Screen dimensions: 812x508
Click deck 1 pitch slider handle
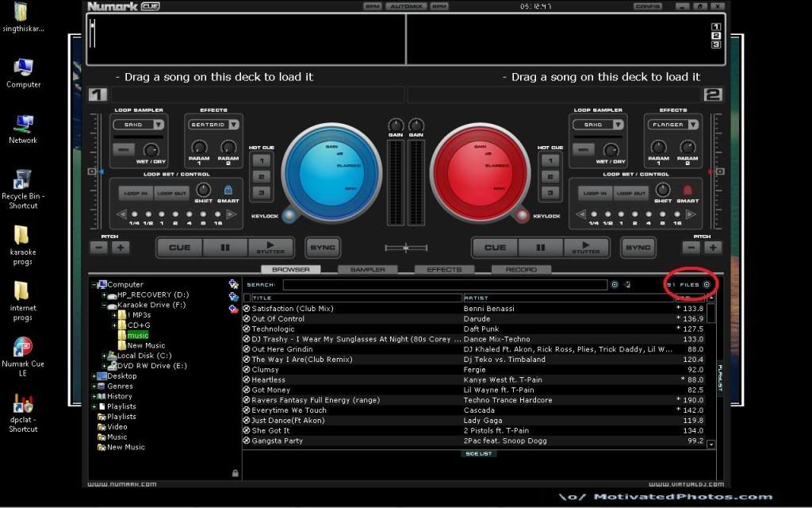coord(92,171)
